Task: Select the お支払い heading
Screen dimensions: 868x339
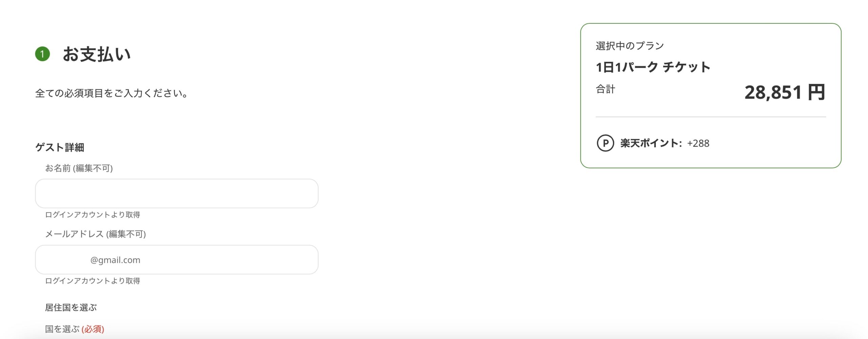Action: click(x=97, y=54)
